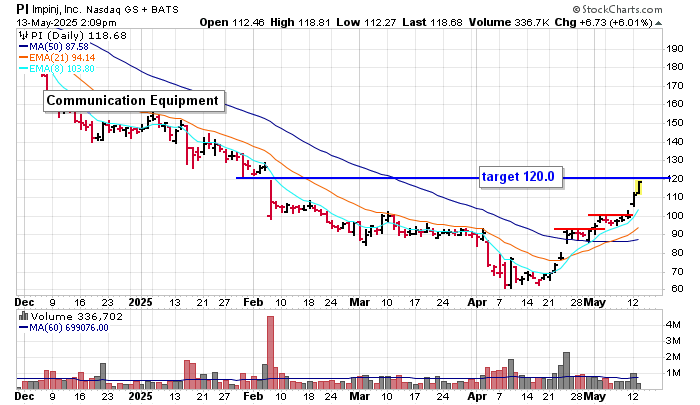This screenshot has width=700, height=405.
Task: Click the Communication Equipment annotation box
Action: pos(134,101)
